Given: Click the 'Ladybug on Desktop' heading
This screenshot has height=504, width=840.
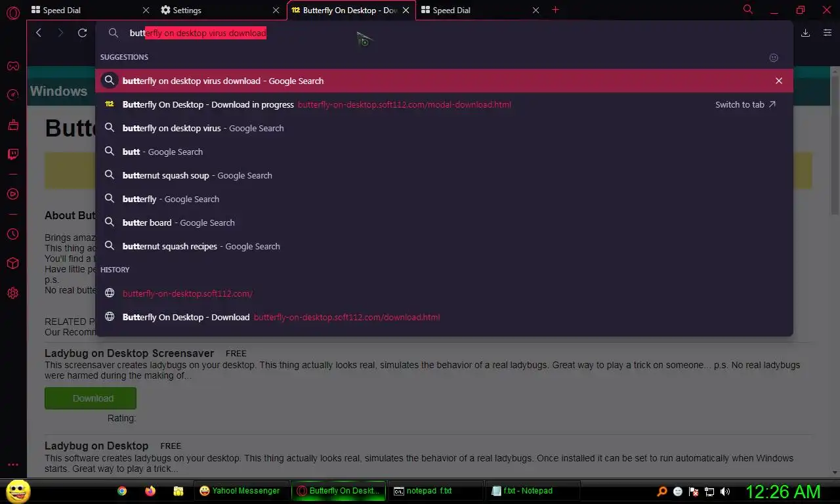Looking at the screenshot, I should 96,446.
